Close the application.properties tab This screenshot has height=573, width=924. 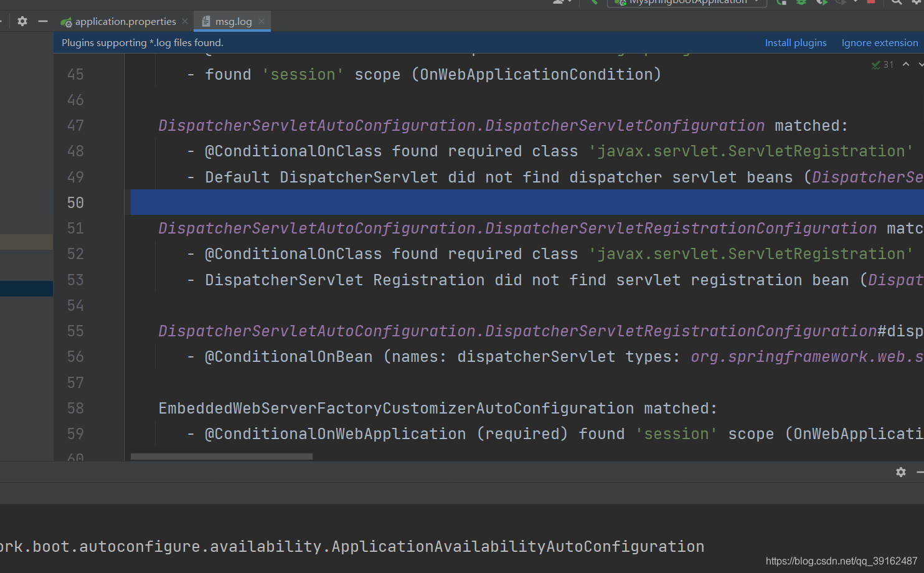[185, 21]
